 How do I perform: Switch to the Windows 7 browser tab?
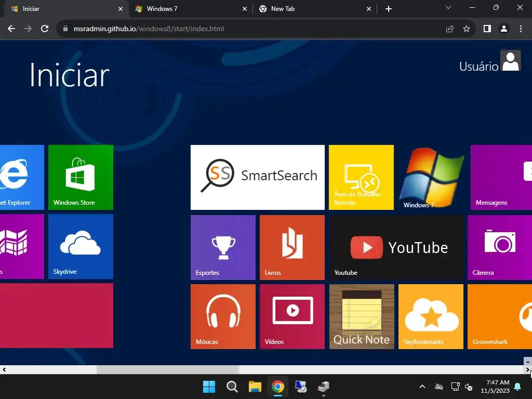tap(191, 9)
